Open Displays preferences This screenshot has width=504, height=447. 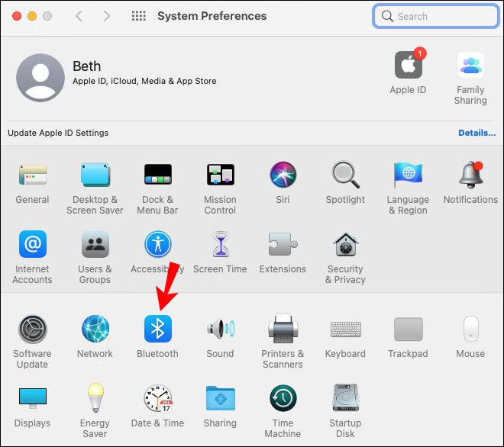pos(33,398)
